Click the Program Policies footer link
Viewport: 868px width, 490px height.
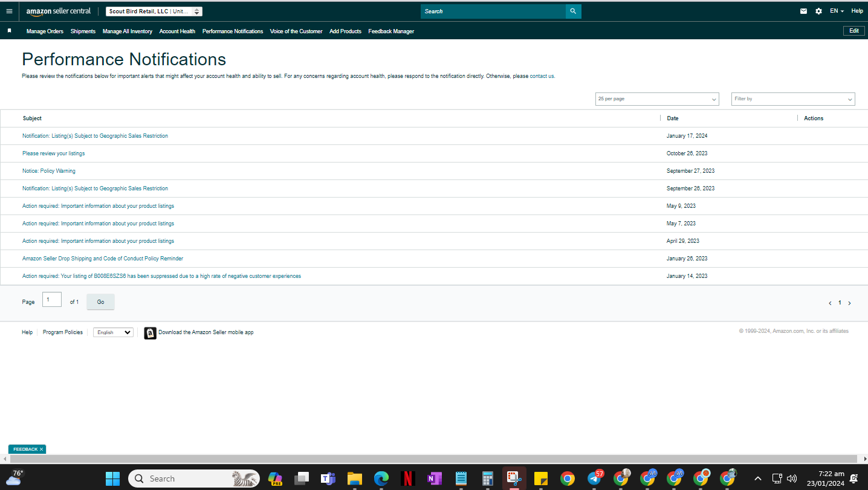pyautogui.click(x=63, y=332)
